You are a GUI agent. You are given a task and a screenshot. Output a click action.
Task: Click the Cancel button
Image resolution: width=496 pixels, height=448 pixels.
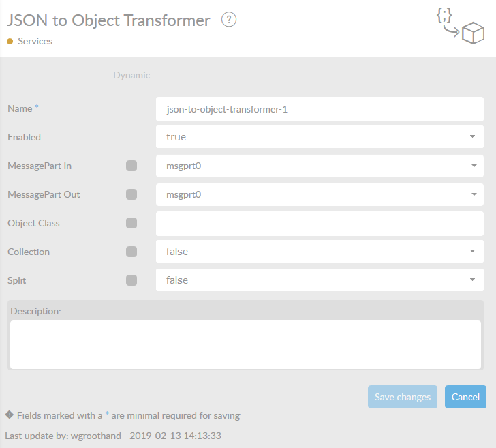click(x=465, y=397)
